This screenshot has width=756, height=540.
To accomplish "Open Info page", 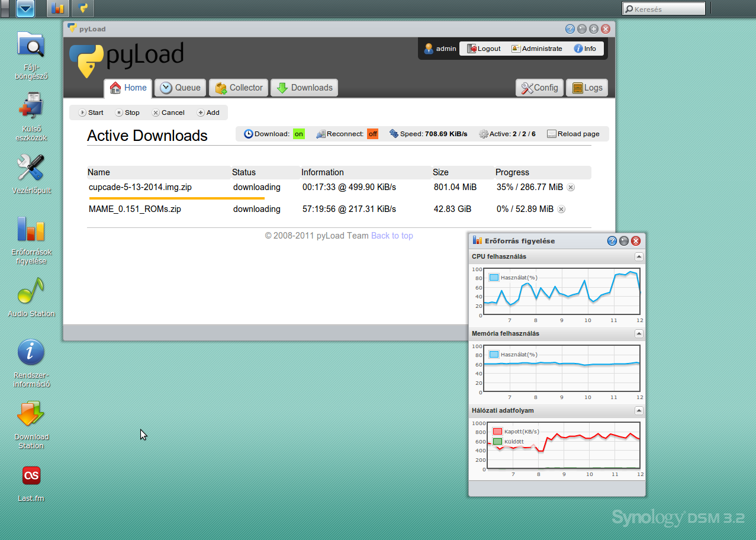I will [585, 49].
